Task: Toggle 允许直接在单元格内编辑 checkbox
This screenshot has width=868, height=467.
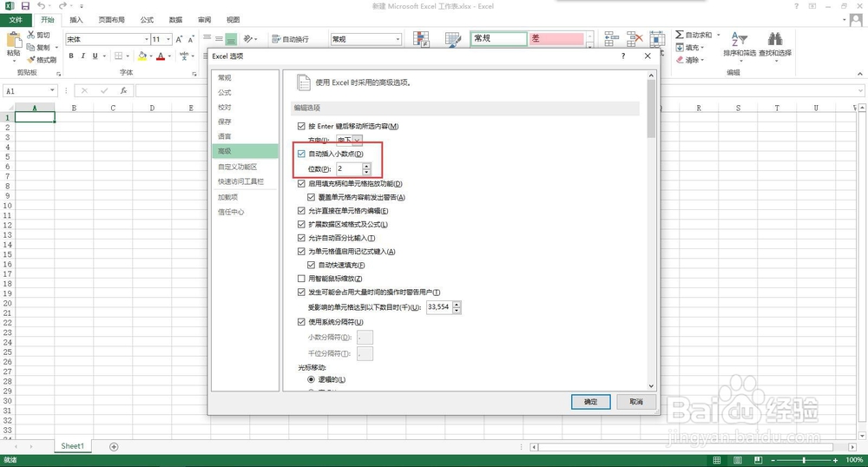Action: click(301, 211)
